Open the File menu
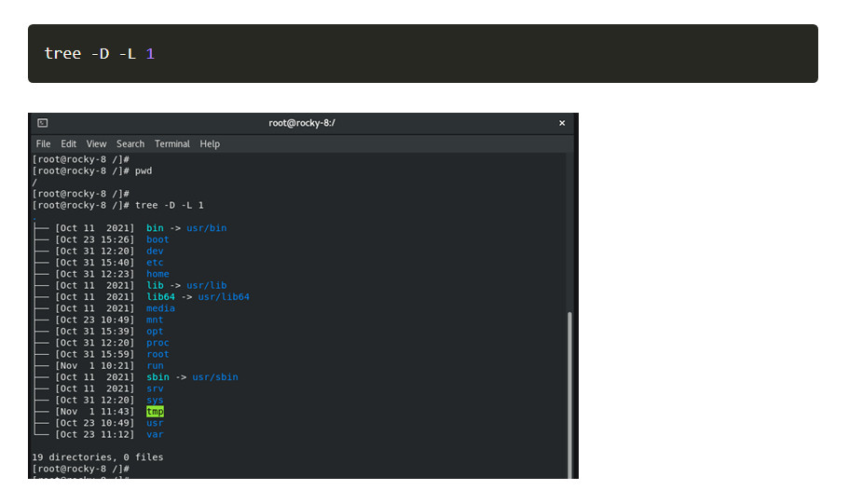 point(43,144)
